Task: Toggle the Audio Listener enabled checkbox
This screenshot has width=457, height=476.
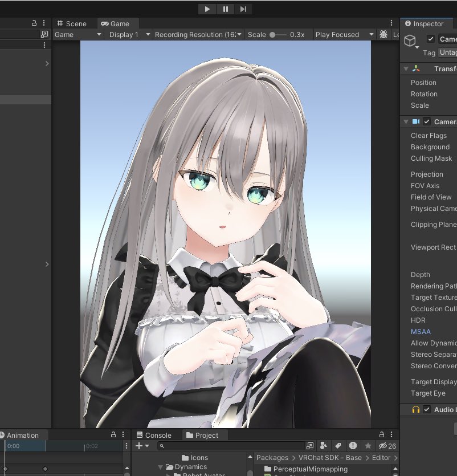Action: pos(427,409)
